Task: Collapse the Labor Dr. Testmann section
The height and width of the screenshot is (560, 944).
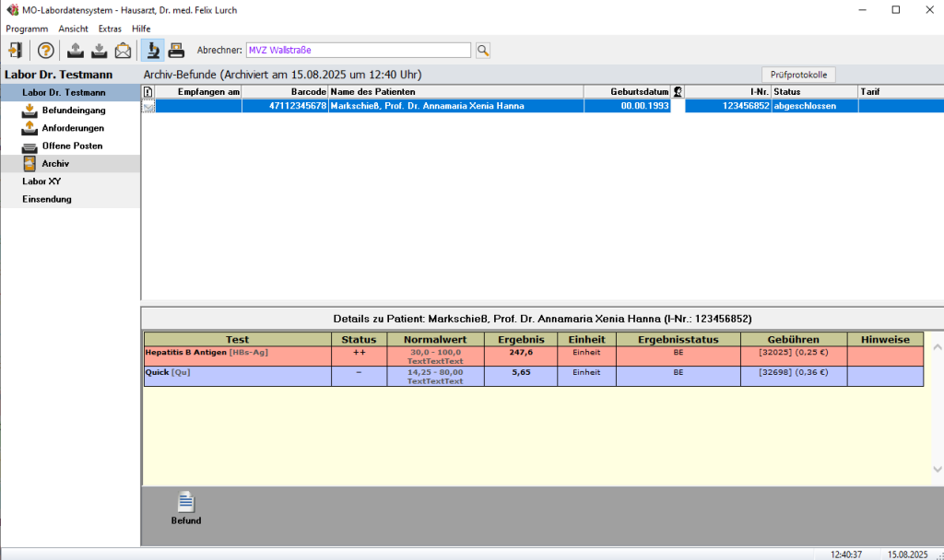Action: tap(64, 92)
